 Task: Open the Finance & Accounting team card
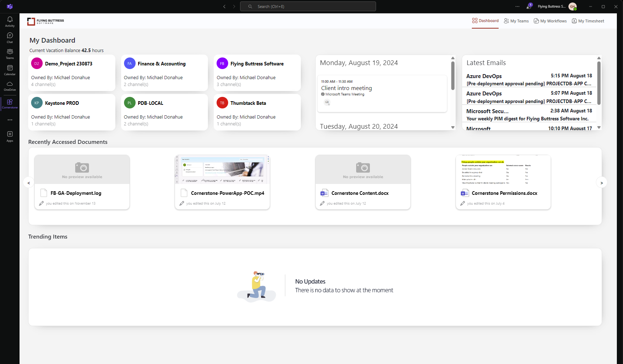click(164, 72)
